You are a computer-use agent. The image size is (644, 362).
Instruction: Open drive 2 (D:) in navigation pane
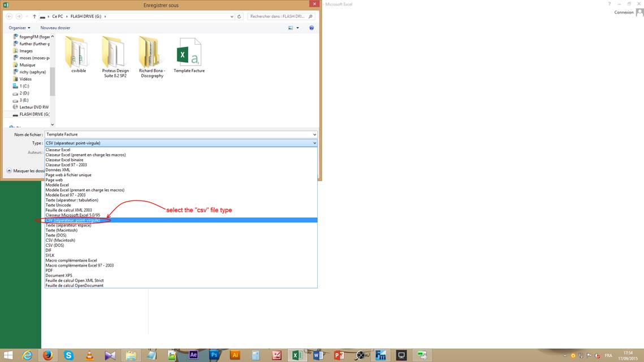coord(24,93)
